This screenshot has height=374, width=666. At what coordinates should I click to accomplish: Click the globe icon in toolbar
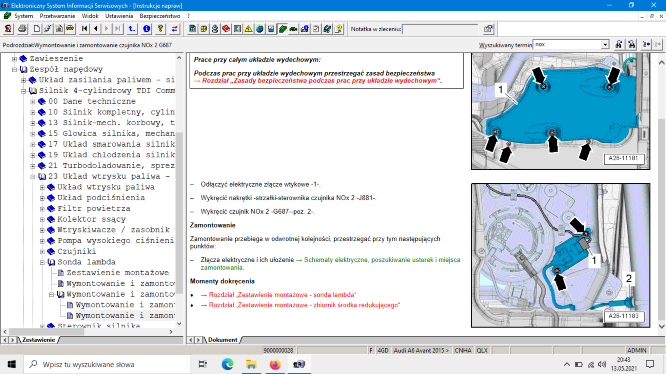click(x=260, y=29)
